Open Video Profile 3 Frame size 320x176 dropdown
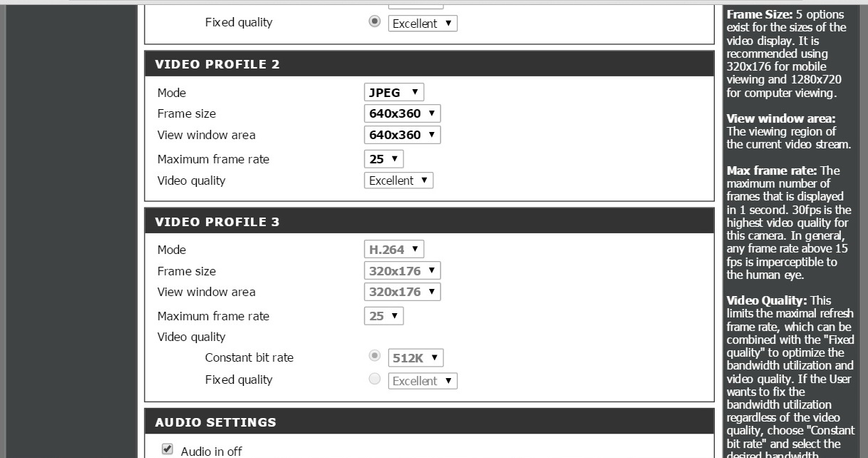Image resolution: width=868 pixels, height=458 pixels. (x=402, y=271)
